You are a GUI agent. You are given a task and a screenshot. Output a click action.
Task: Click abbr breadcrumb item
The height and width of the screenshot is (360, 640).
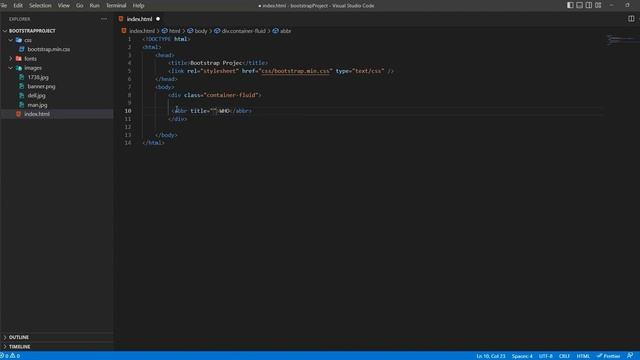pyautogui.click(x=285, y=31)
